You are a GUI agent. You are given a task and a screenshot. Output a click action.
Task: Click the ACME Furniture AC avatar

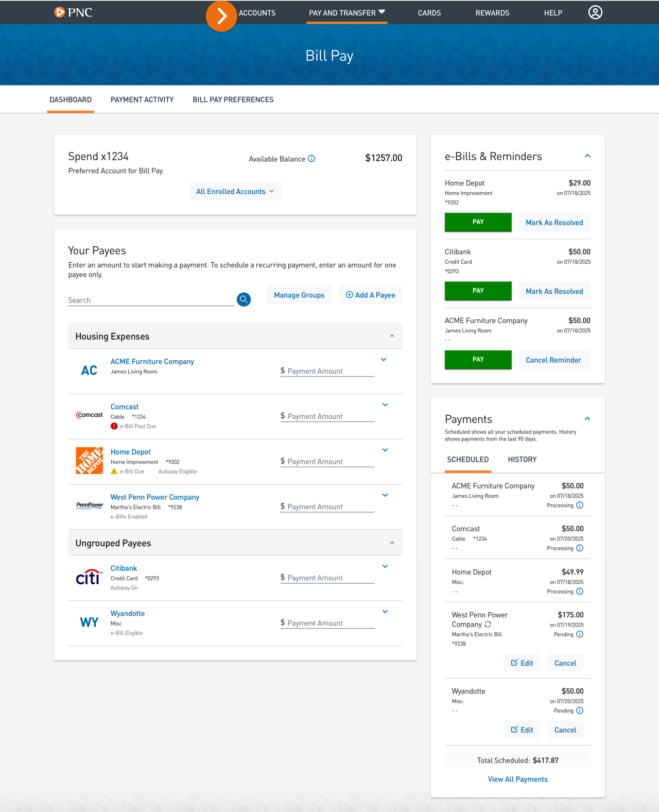tap(89, 370)
